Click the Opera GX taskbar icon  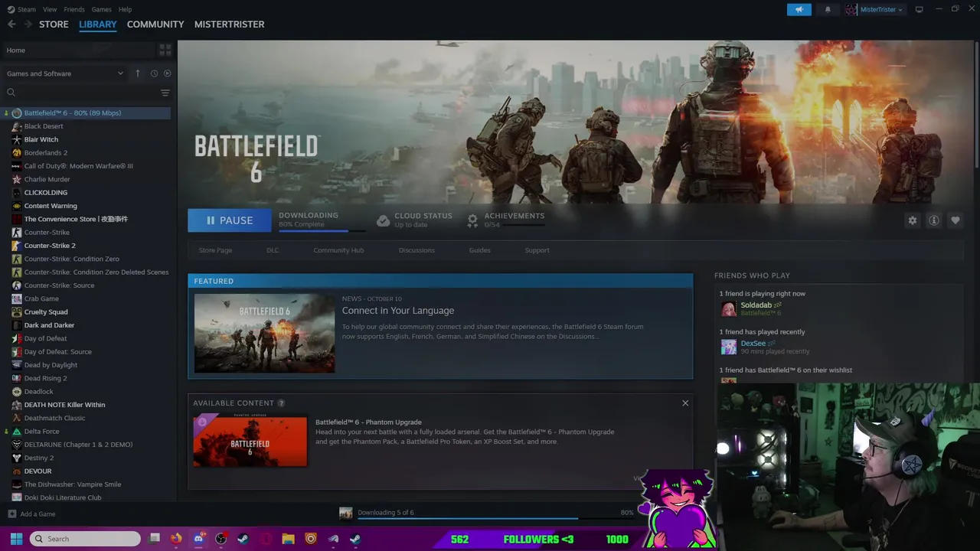[x=266, y=539]
